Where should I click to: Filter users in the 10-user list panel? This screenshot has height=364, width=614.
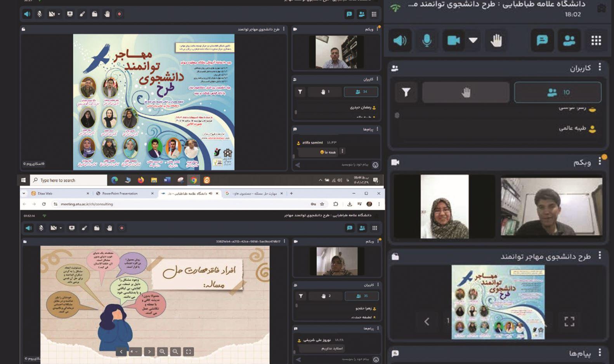[x=406, y=92]
